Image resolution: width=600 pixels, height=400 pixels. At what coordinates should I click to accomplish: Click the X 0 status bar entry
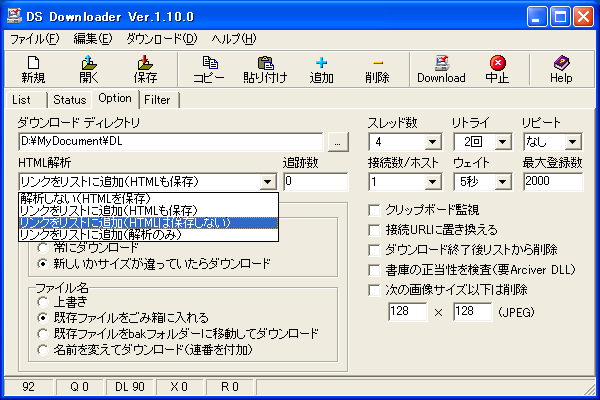[179, 387]
